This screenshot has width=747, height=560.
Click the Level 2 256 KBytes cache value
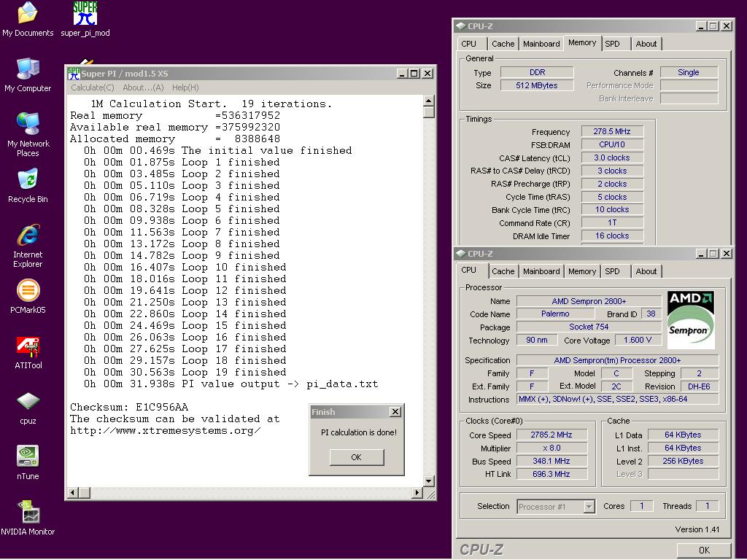pyautogui.click(x=683, y=461)
